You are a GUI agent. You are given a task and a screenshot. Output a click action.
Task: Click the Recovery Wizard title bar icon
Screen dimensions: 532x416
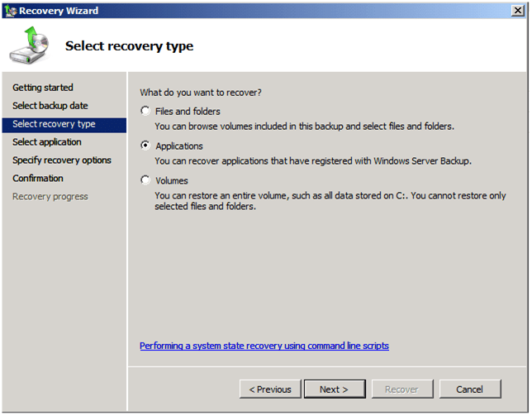click(10, 11)
